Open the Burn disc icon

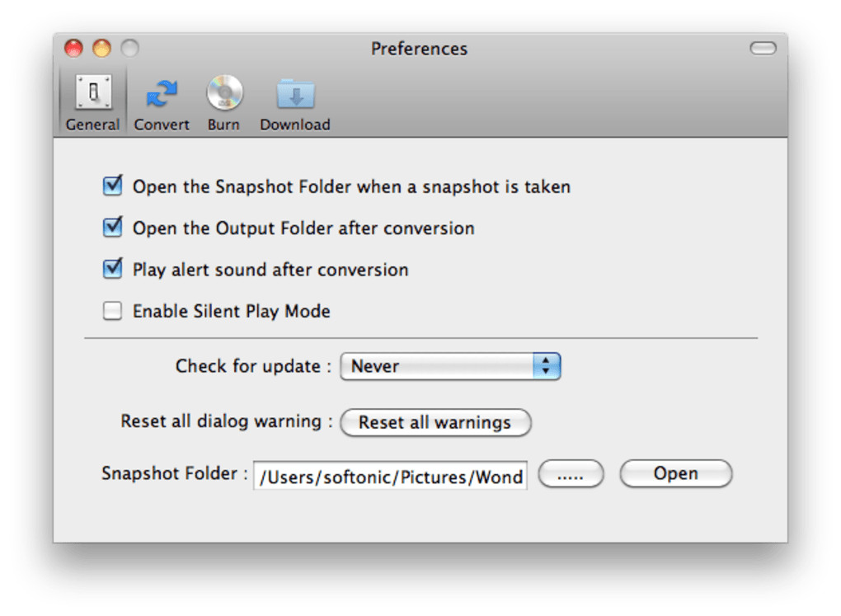(x=223, y=92)
